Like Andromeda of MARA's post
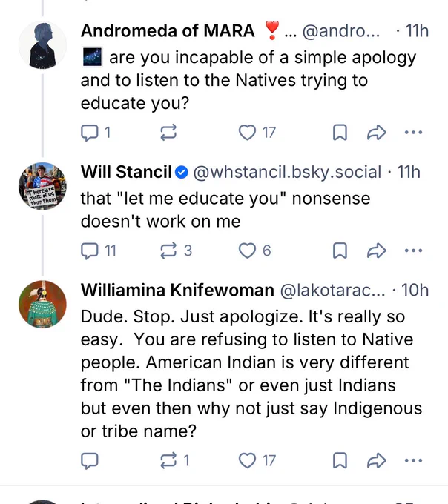Screen dimensions: 448x504 (x=247, y=133)
